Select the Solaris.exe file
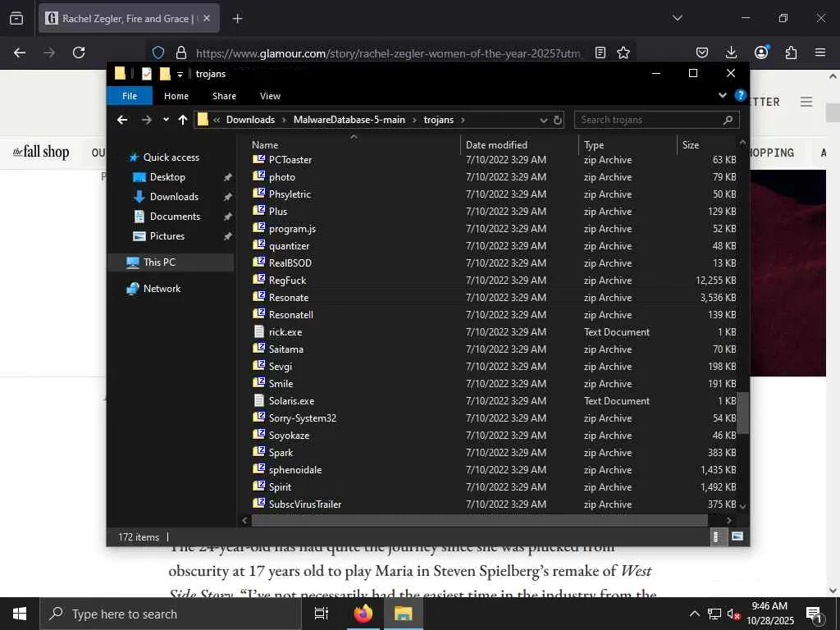 [x=291, y=400]
